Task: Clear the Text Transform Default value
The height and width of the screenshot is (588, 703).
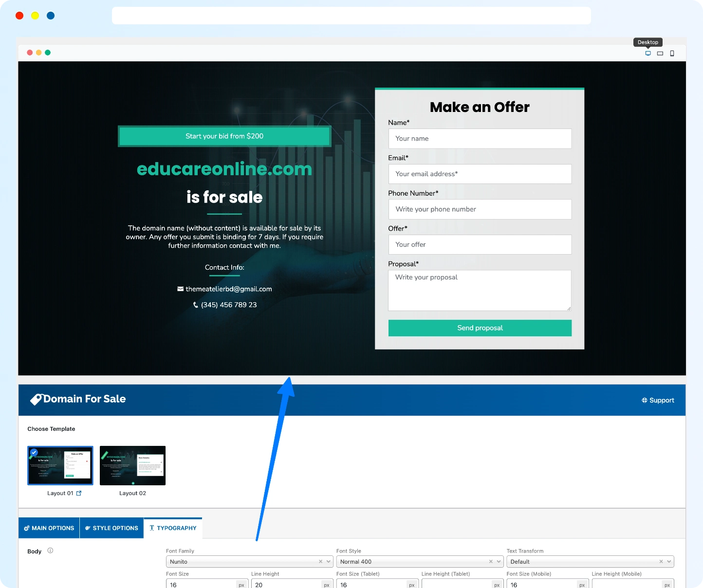Action: click(x=661, y=562)
